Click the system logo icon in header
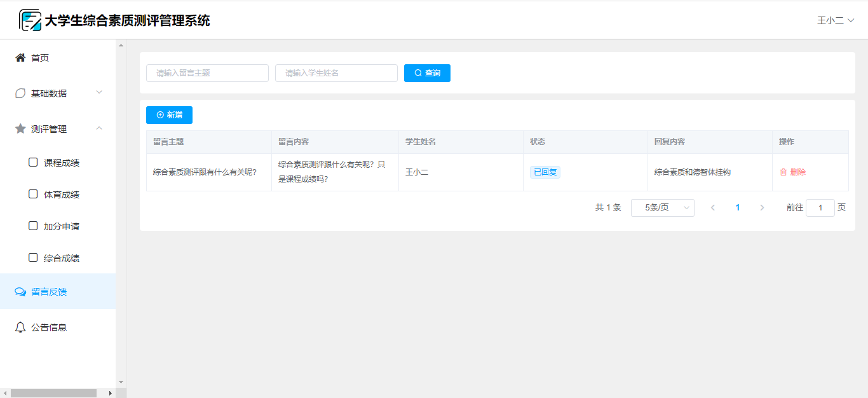Image resolution: width=868 pixels, height=398 pixels. (x=30, y=20)
